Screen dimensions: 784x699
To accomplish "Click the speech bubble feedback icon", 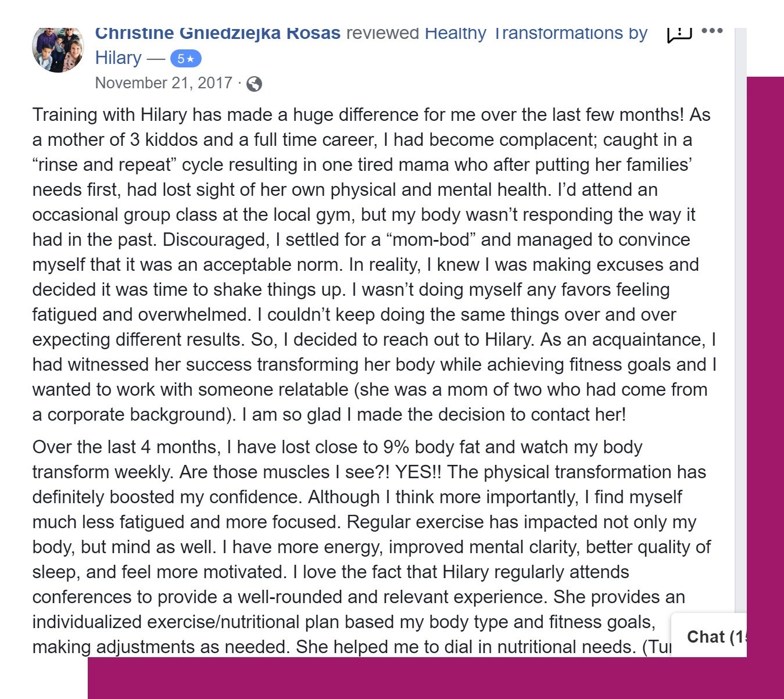I will [x=679, y=34].
